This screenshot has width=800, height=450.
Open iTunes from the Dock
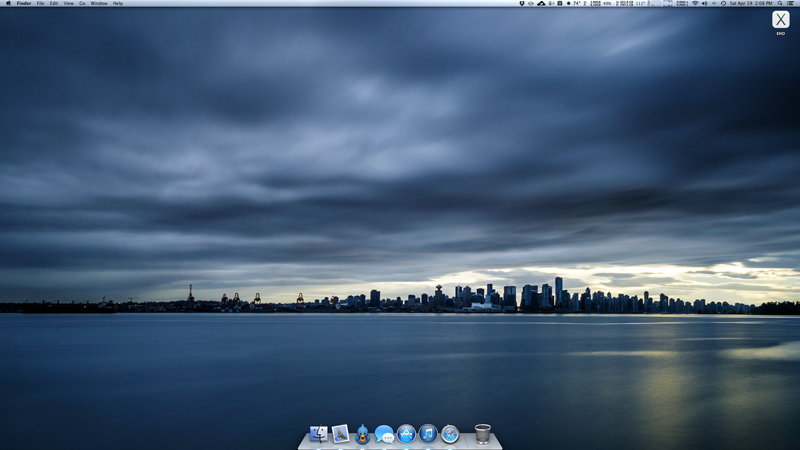(x=428, y=434)
